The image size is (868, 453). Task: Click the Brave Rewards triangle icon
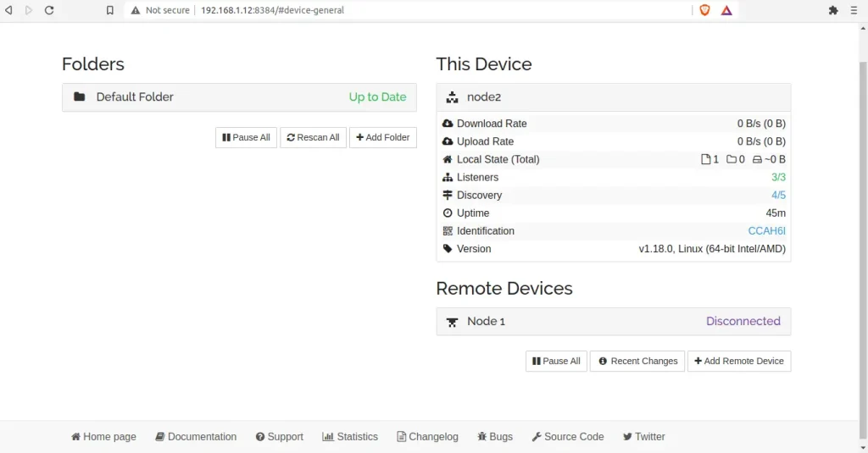pyautogui.click(x=726, y=10)
